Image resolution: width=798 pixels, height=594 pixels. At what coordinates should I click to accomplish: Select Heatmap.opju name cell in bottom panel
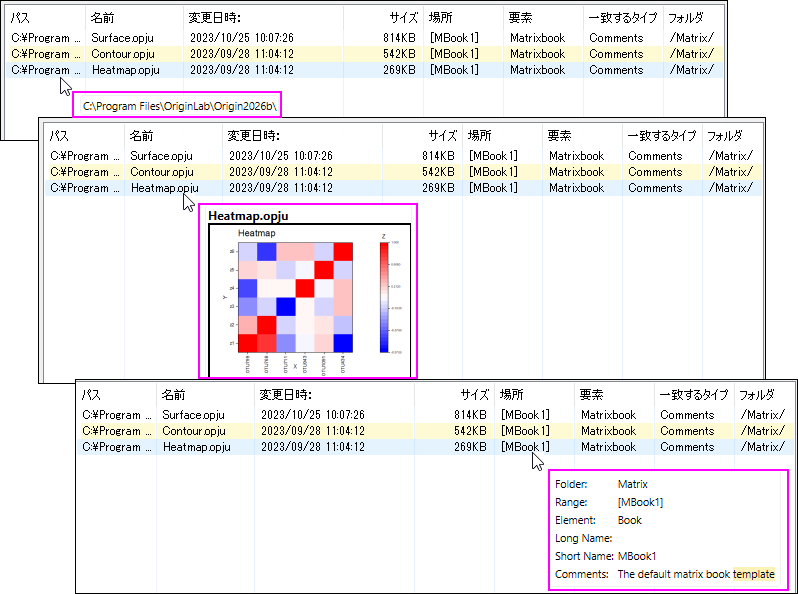196,447
